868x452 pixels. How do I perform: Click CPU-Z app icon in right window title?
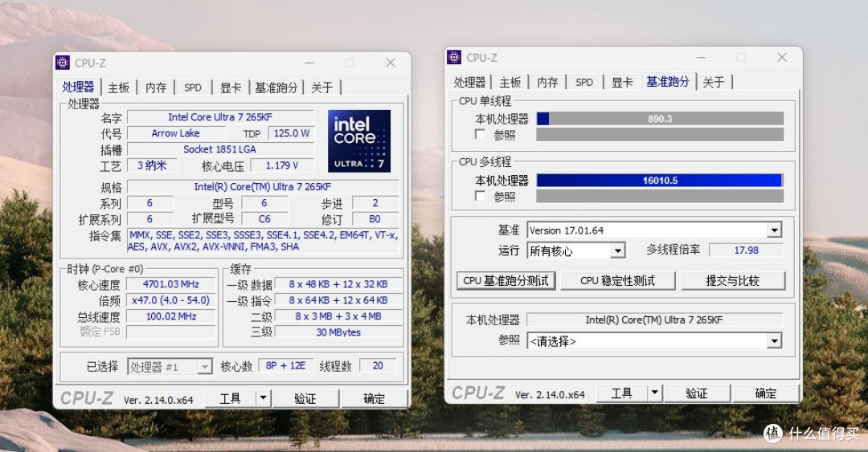tap(454, 57)
